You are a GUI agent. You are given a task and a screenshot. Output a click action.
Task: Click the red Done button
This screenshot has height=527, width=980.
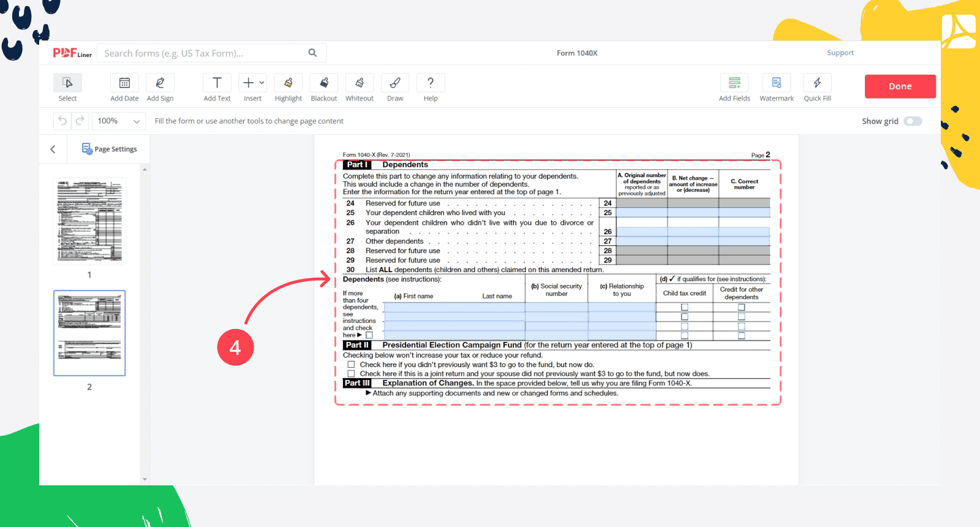click(x=900, y=86)
